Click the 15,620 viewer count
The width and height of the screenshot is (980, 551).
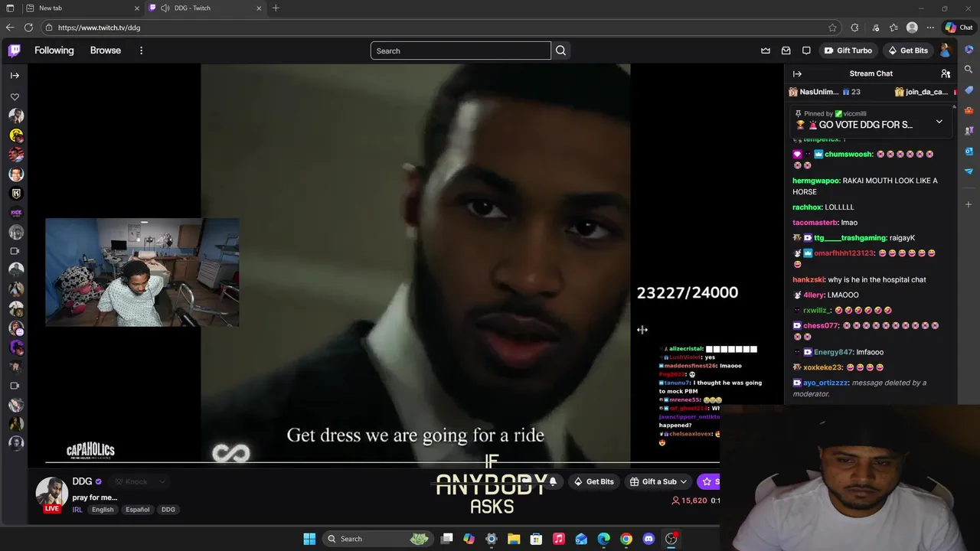(x=689, y=500)
